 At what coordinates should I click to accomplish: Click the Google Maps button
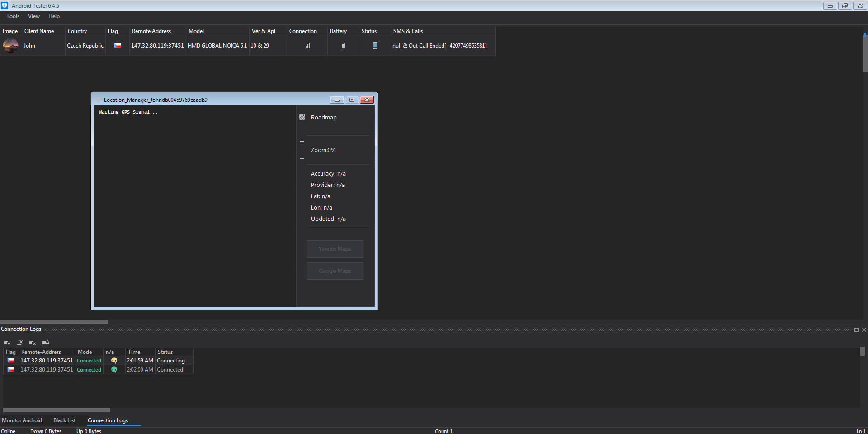click(335, 271)
